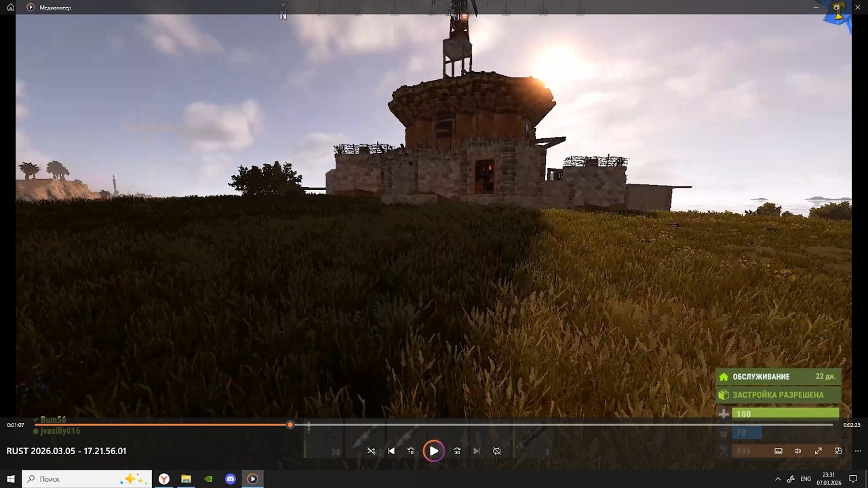
Task: Click the orange seek bar thumb
Action: pyautogui.click(x=290, y=425)
